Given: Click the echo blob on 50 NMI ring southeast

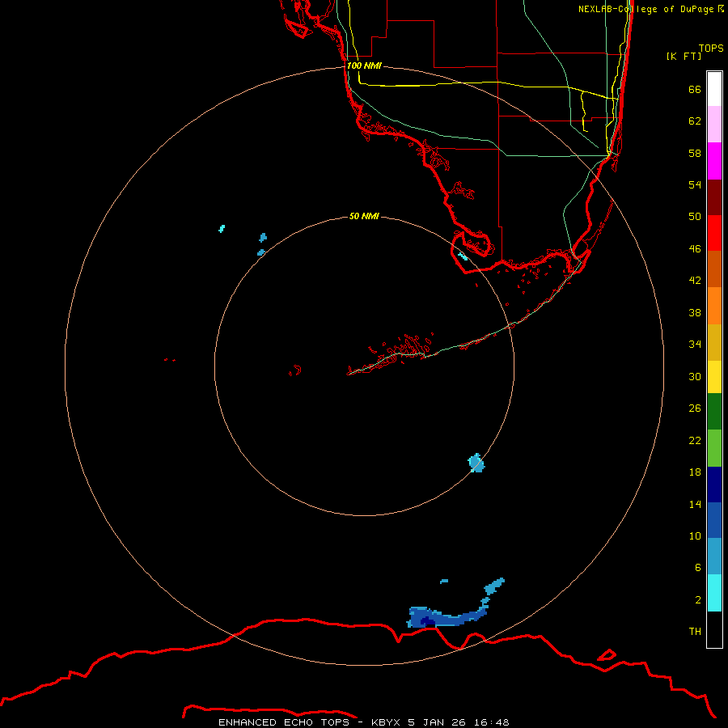Looking at the screenshot, I should point(476,463).
